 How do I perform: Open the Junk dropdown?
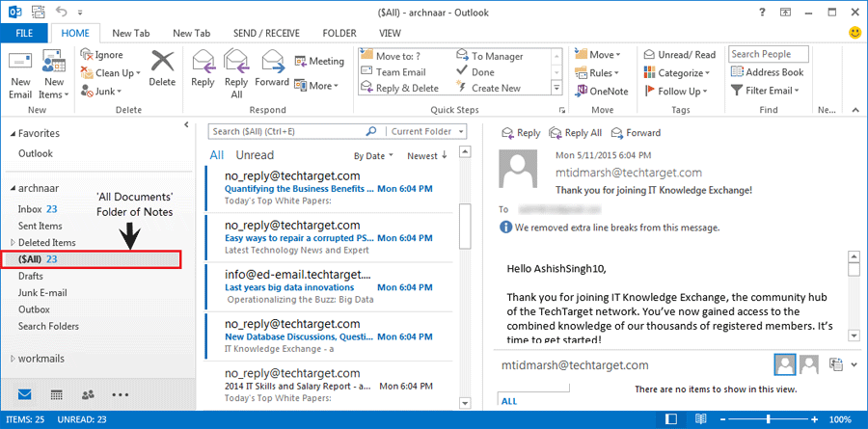pos(102,92)
